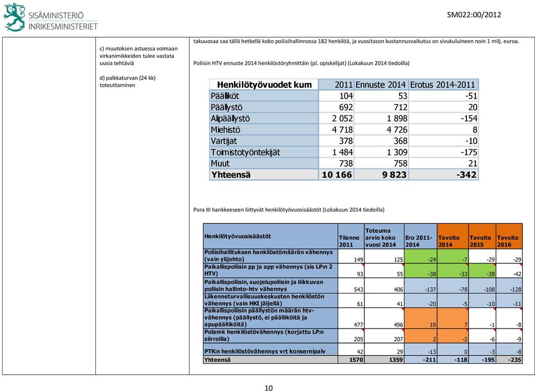Click the total value 10 166
The image size is (535, 392).
337,175
